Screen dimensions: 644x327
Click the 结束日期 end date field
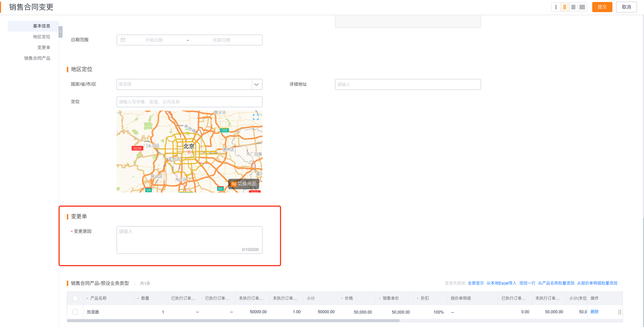click(x=221, y=40)
